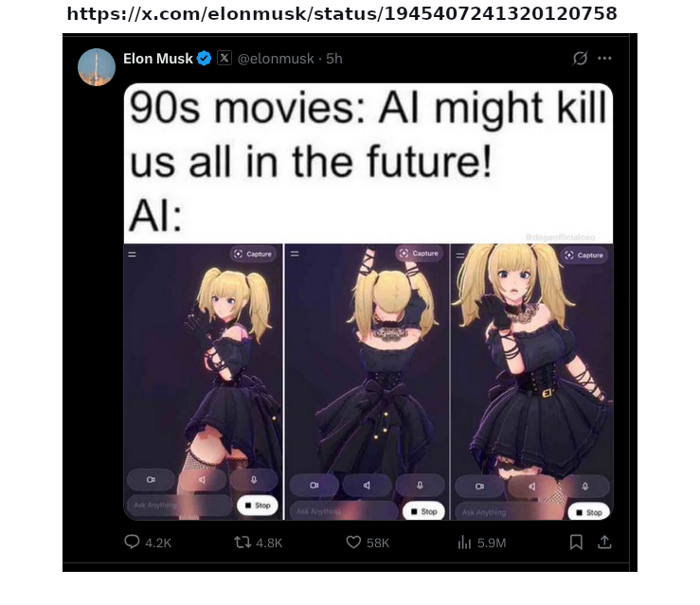Image resolution: width=700 pixels, height=605 pixels.
Task: Open the Elon Musk display name link
Action: tap(157, 59)
